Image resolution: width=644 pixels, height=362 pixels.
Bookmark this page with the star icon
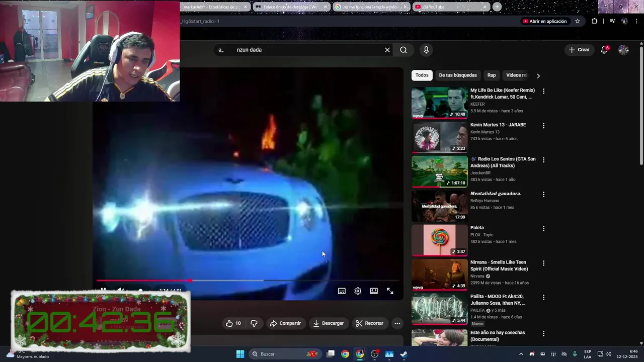578,21
